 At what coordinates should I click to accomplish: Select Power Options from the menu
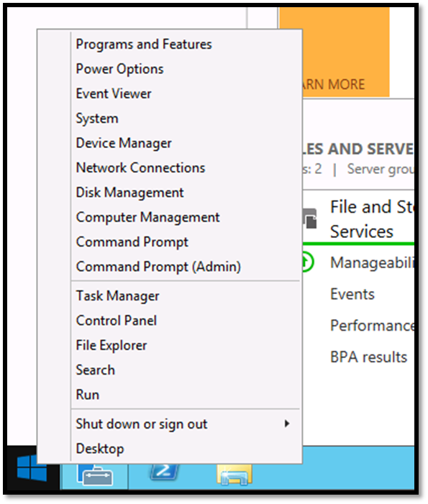click(119, 69)
